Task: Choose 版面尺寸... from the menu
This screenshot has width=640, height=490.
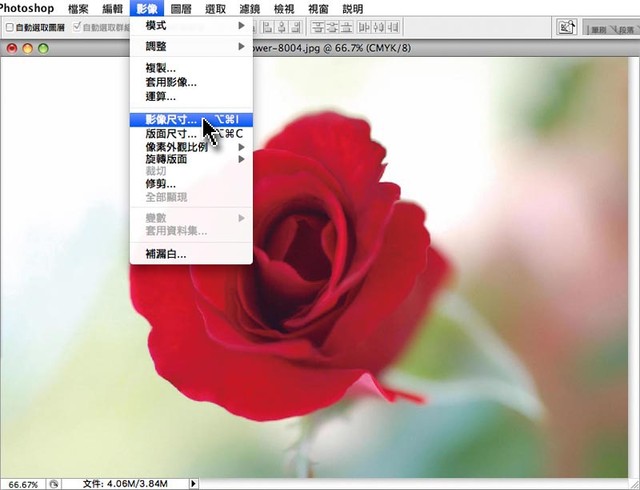Action: pos(172,133)
